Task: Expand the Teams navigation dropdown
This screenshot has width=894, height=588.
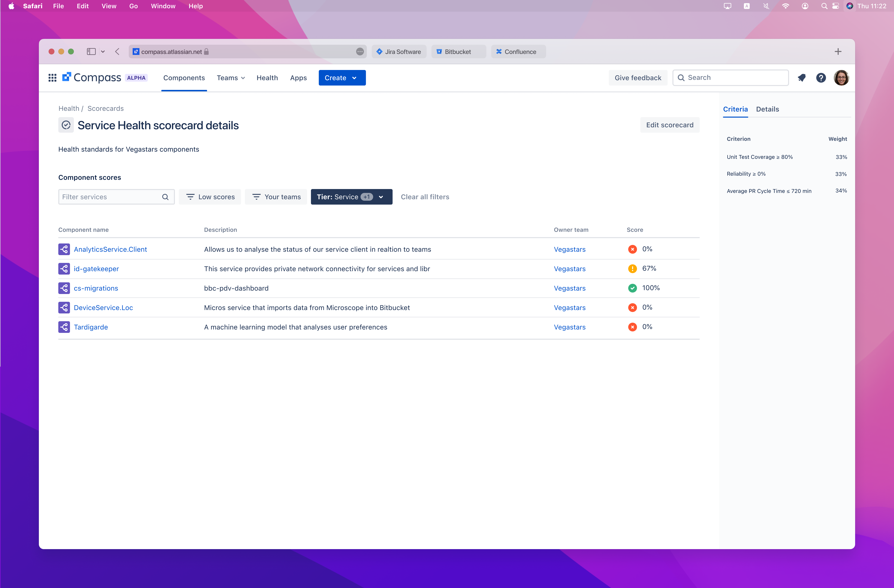Action: coord(231,78)
